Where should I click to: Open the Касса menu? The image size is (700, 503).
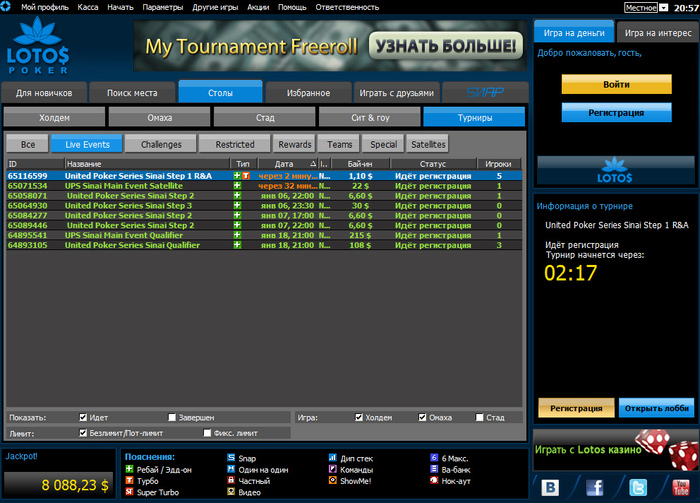click(x=88, y=7)
